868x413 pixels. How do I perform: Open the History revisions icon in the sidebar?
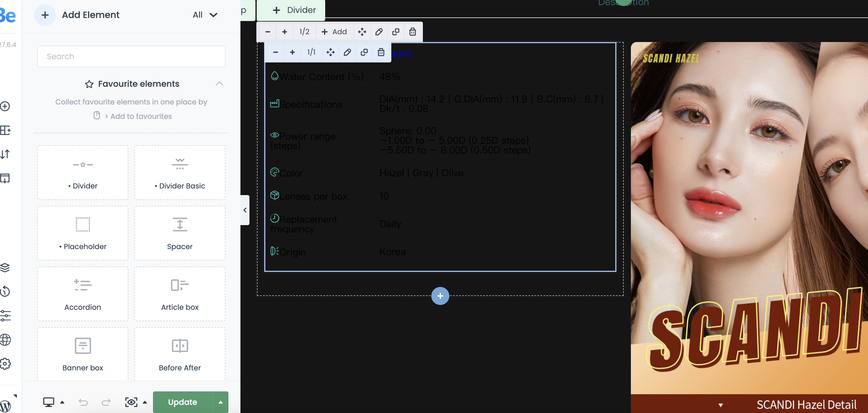pyautogui.click(x=5, y=291)
